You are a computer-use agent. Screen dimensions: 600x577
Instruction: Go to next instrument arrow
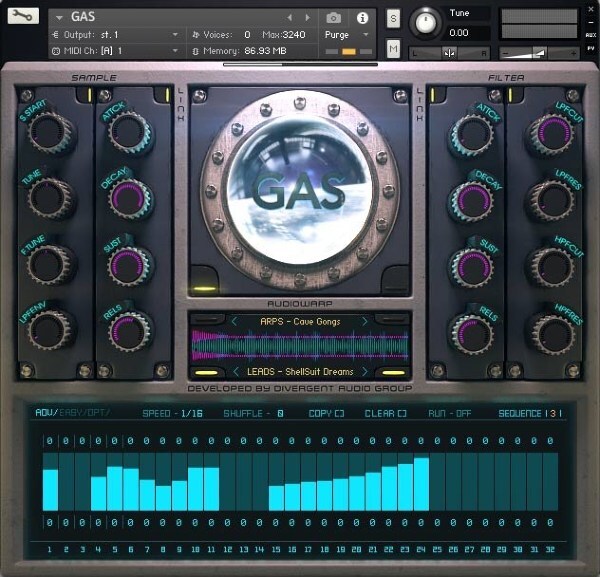tap(307, 18)
